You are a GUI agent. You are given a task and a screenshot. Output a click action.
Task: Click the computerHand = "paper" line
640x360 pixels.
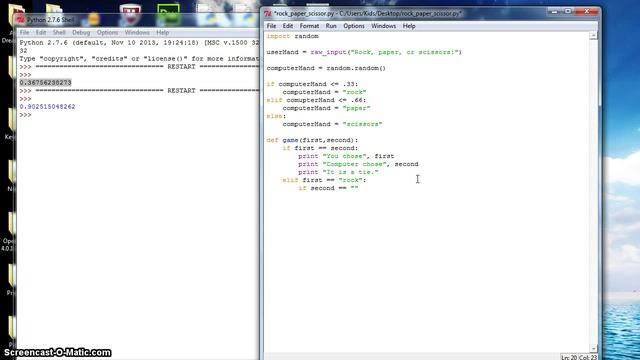326,108
